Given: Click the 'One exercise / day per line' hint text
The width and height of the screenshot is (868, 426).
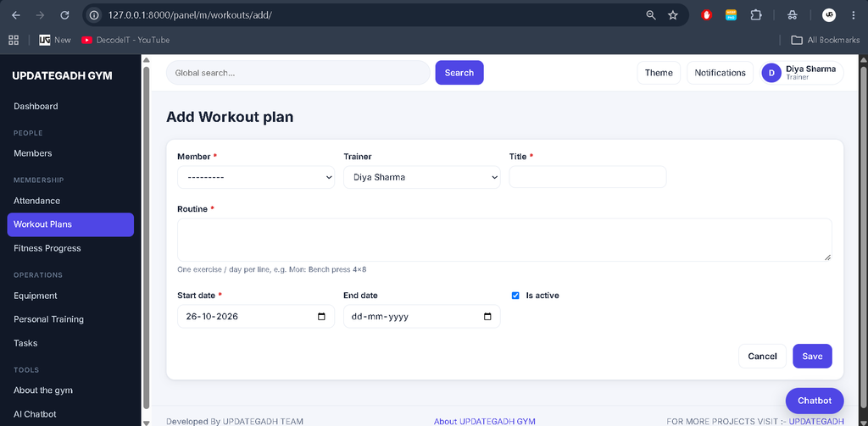Looking at the screenshot, I should click(272, 270).
